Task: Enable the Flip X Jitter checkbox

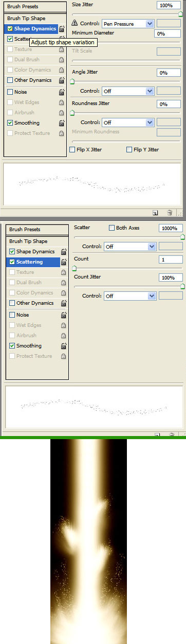Action: [72, 150]
